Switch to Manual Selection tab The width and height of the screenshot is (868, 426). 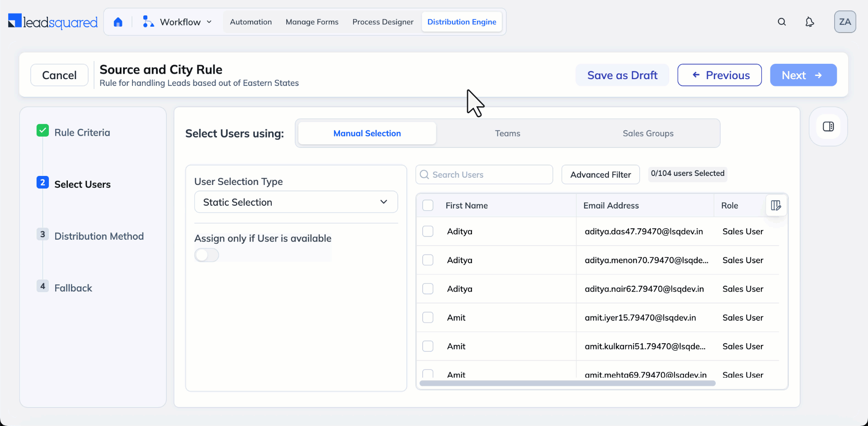pos(367,133)
